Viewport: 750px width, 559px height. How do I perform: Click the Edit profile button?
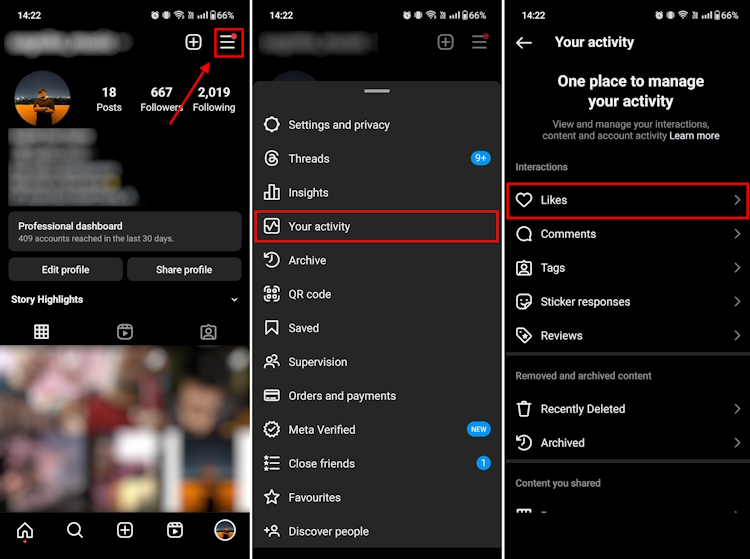point(66,270)
